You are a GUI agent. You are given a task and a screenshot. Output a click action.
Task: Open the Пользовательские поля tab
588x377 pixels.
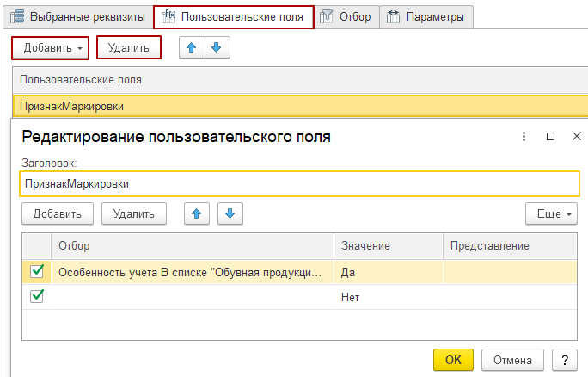click(x=234, y=17)
